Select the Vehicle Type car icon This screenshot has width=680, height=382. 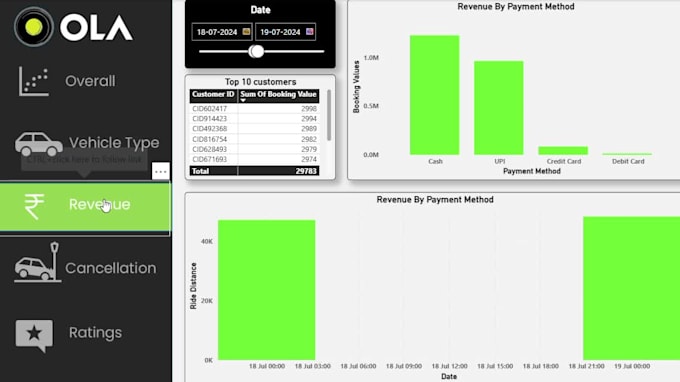[39, 144]
